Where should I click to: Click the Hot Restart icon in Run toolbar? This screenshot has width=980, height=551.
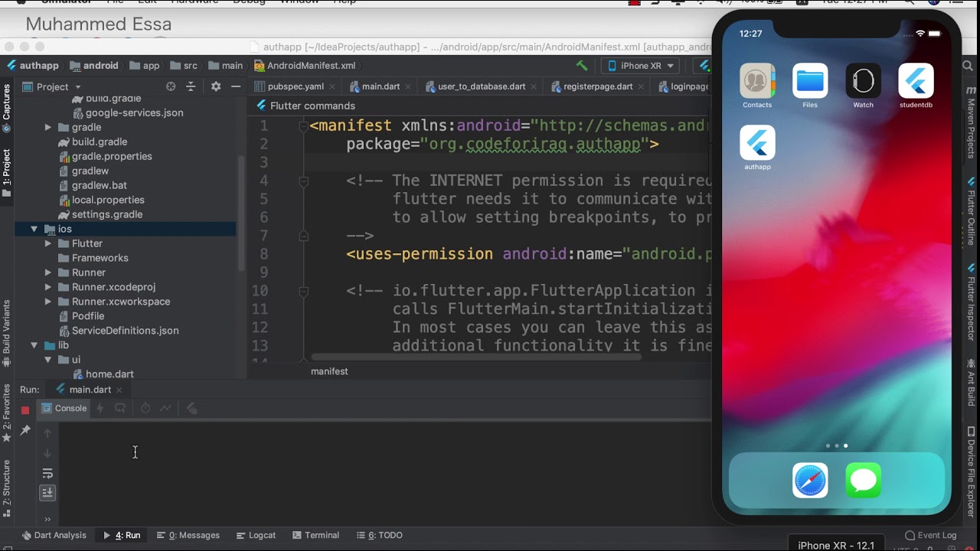[120, 409]
